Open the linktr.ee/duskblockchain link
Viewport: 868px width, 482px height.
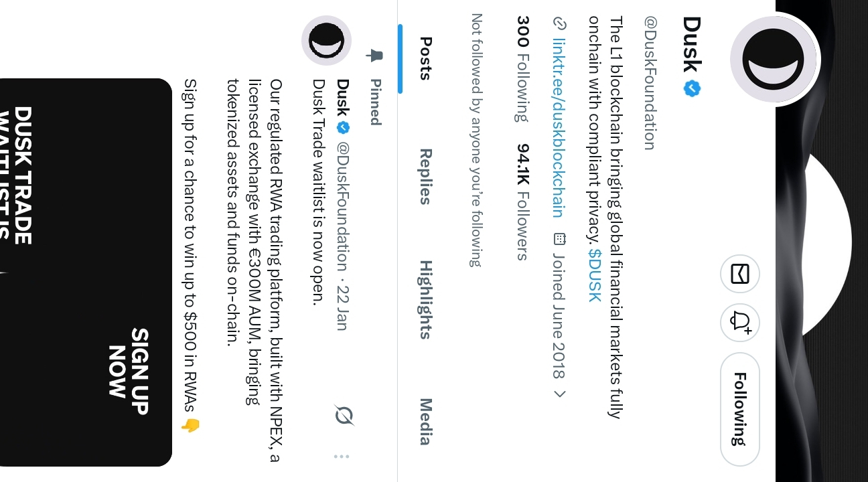[x=559, y=126]
